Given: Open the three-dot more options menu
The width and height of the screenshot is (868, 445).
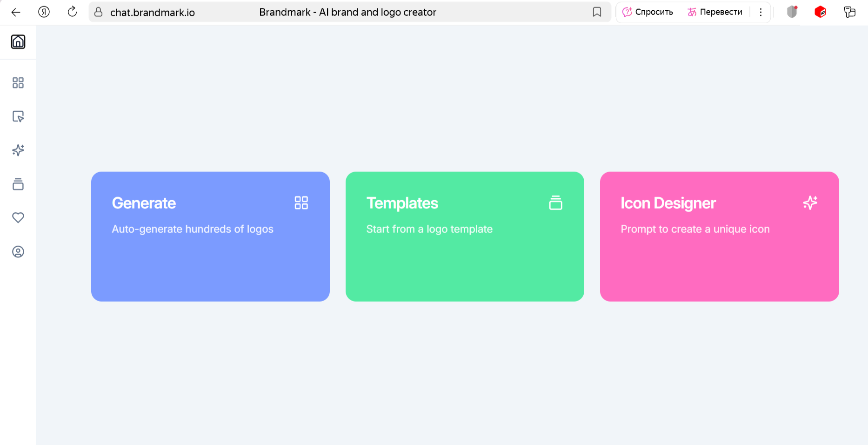Looking at the screenshot, I should [761, 12].
